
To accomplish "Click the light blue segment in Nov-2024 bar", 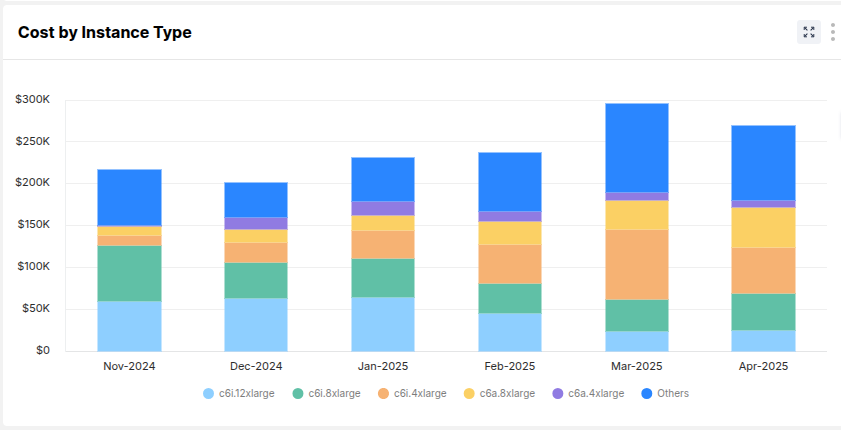I will pyautogui.click(x=129, y=325).
